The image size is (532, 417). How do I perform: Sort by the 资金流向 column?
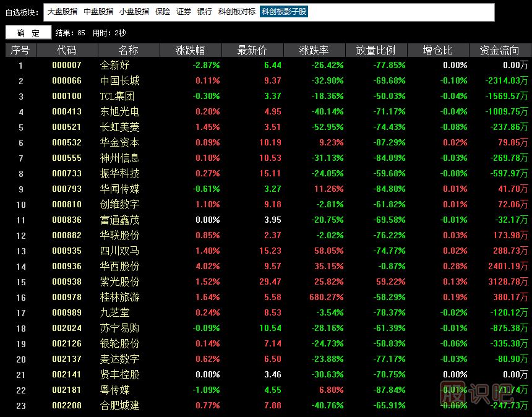click(498, 50)
